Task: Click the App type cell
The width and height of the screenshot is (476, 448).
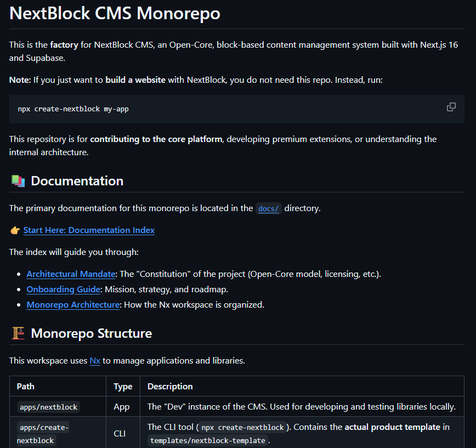Action: (122, 407)
